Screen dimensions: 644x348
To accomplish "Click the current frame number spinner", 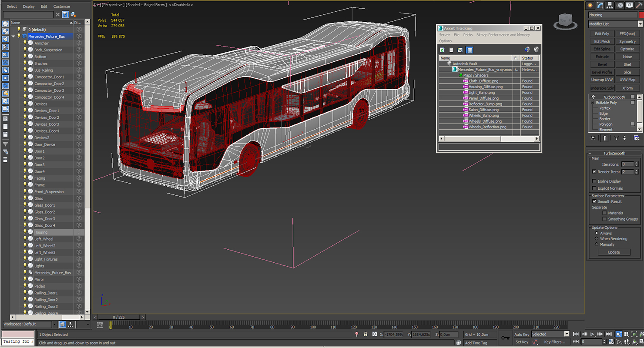I will coord(604,342).
